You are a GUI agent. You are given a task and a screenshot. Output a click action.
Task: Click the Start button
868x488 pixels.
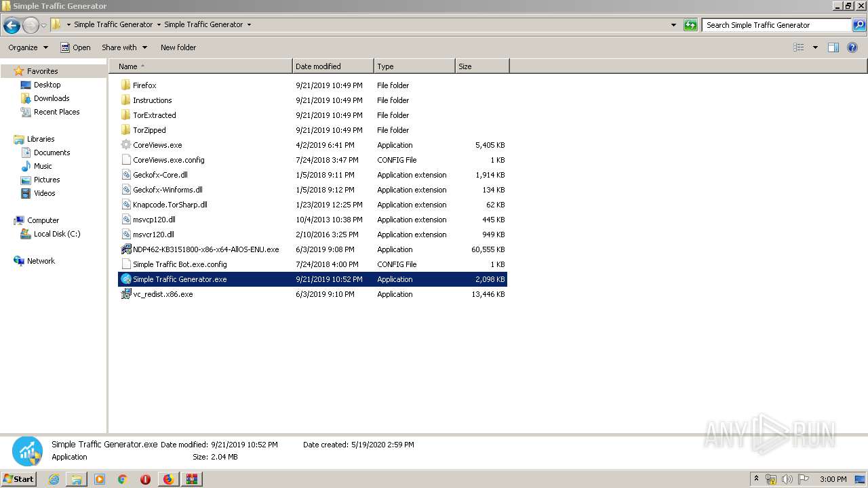18,479
